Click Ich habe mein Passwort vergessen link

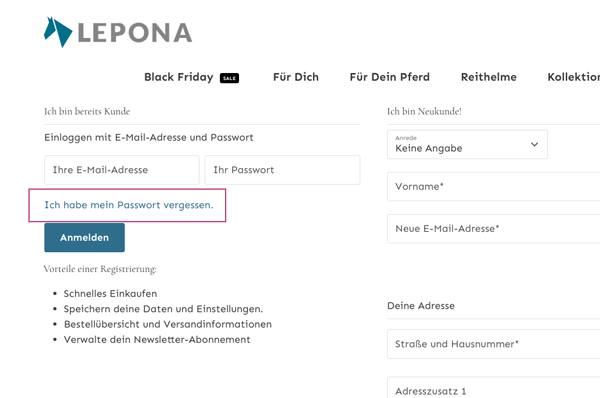click(x=129, y=205)
